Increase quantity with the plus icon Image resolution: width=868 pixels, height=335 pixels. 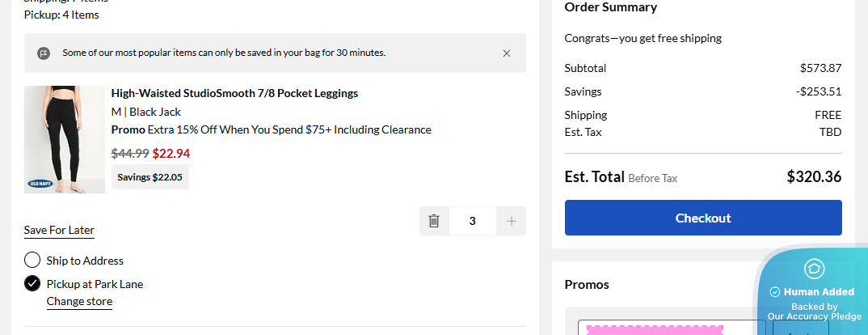coord(511,221)
